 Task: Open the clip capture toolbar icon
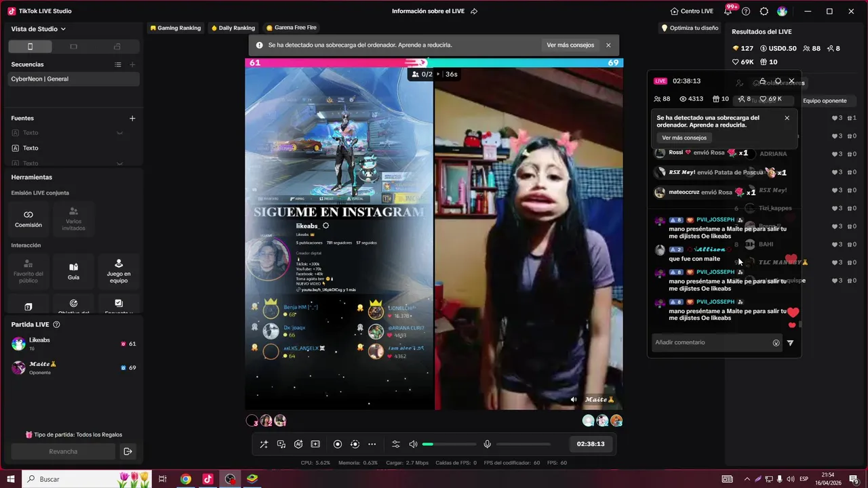[x=315, y=444]
